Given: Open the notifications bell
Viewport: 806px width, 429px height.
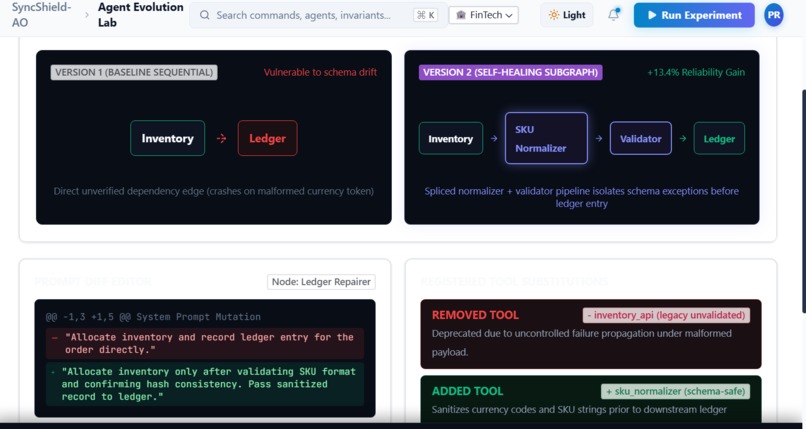Looking at the screenshot, I should pos(613,15).
